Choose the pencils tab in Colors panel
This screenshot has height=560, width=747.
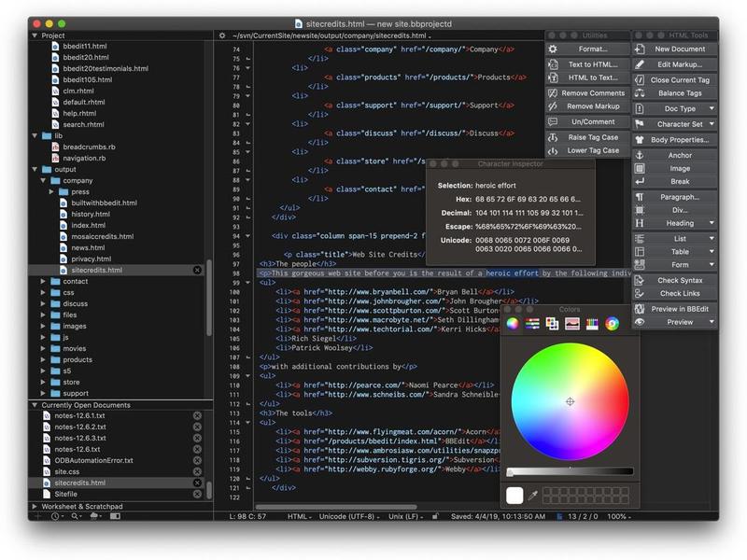[x=592, y=324]
